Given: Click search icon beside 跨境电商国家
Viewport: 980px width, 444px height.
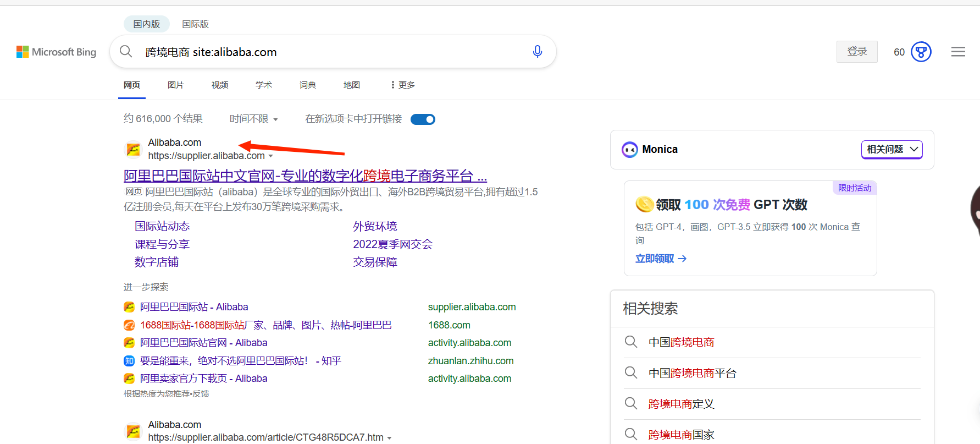Looking at the screenshot, I should coord(631,435).
